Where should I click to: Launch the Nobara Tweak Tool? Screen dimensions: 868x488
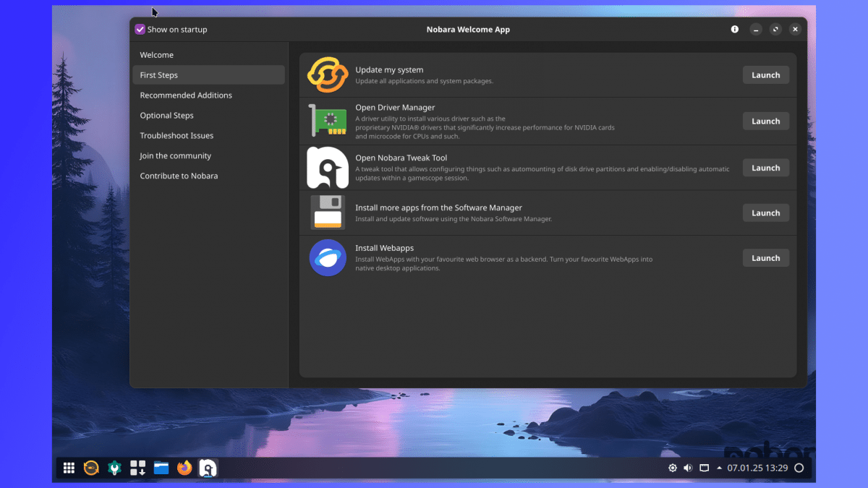[765, 168]
